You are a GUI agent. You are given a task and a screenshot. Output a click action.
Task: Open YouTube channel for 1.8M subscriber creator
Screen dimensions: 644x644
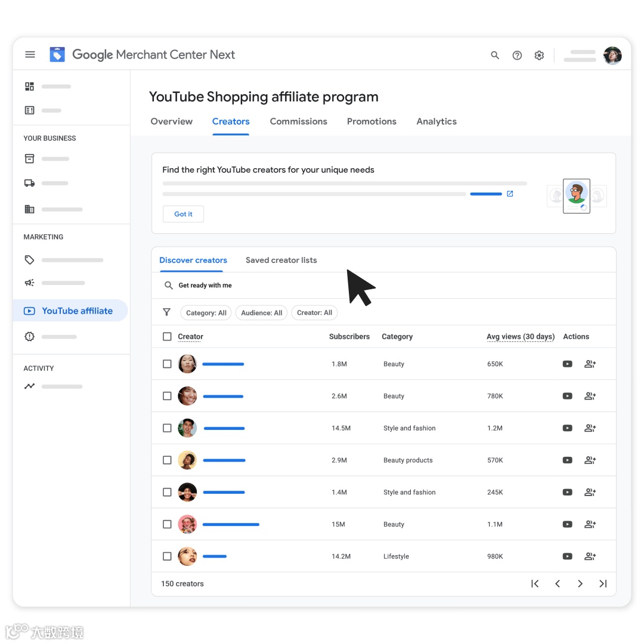tap(567, 364)
